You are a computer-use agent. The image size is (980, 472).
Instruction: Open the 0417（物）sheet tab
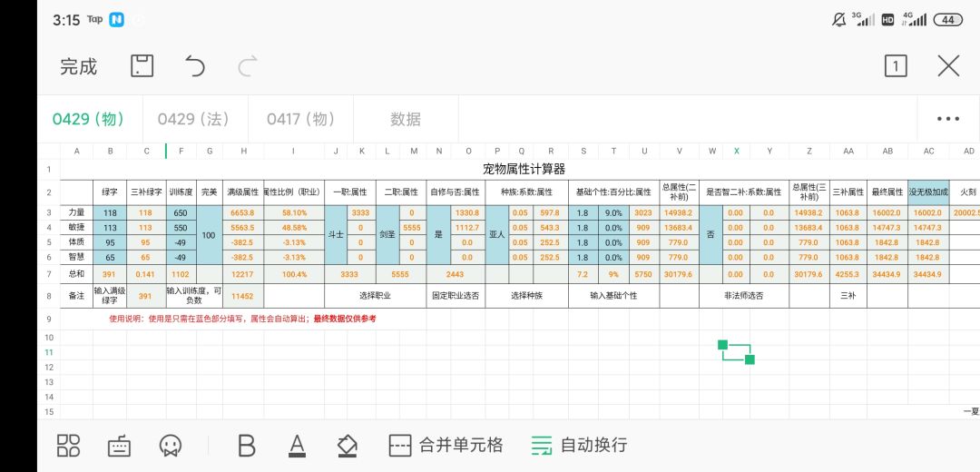pyautogui.click(x=300, y=119)
